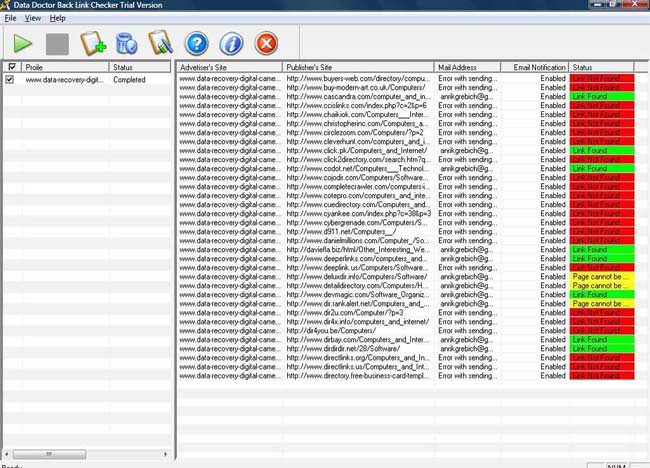Click profile panel Status column header
This screenshot has width=650, height=468.
(x=140, y=67)
